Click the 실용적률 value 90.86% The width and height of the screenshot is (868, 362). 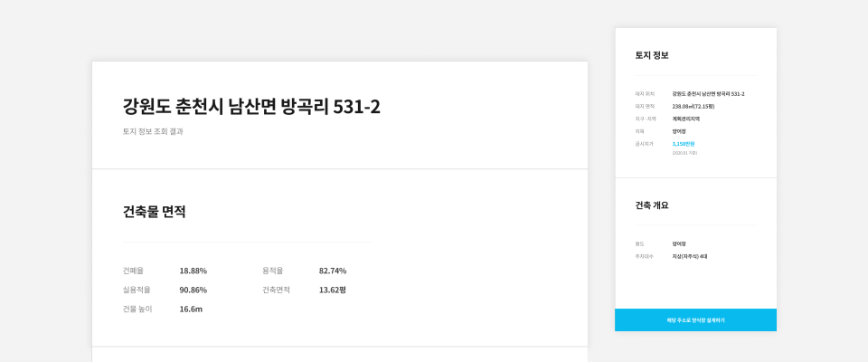(x=193, y=290)
